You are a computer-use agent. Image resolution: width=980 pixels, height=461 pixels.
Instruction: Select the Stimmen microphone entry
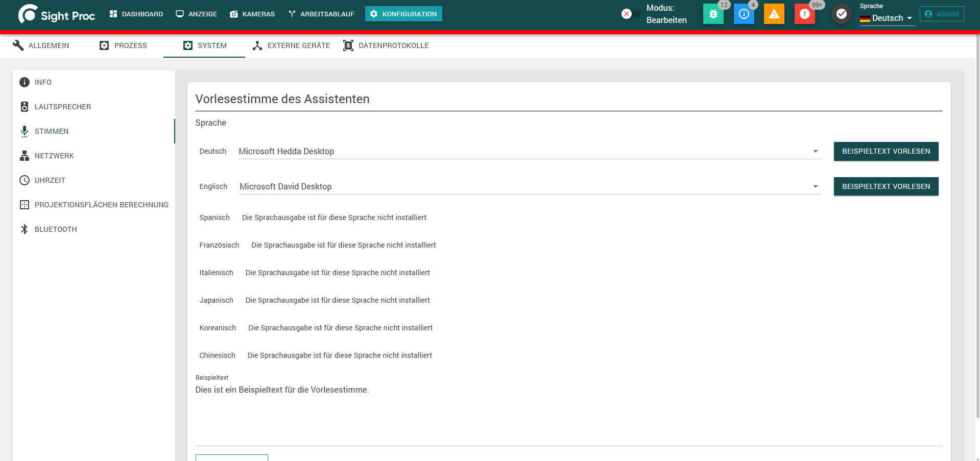coord(93,131)
